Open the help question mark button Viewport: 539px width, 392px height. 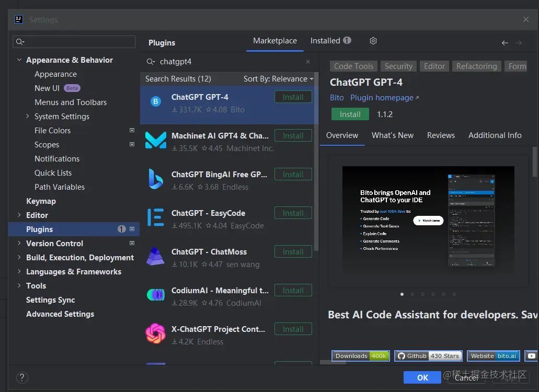click(22, 377)
